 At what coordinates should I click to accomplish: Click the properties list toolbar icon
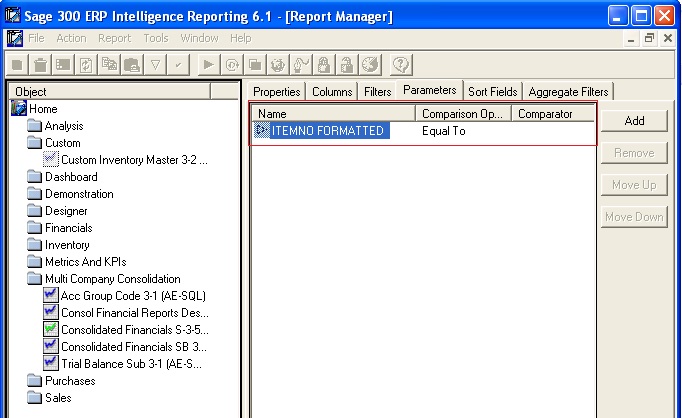(x=64, y=65)
